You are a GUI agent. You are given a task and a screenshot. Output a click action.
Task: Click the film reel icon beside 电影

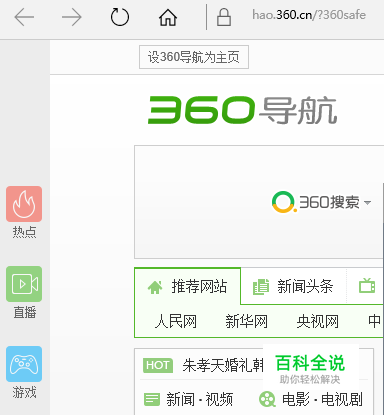(x=267, y=399)
